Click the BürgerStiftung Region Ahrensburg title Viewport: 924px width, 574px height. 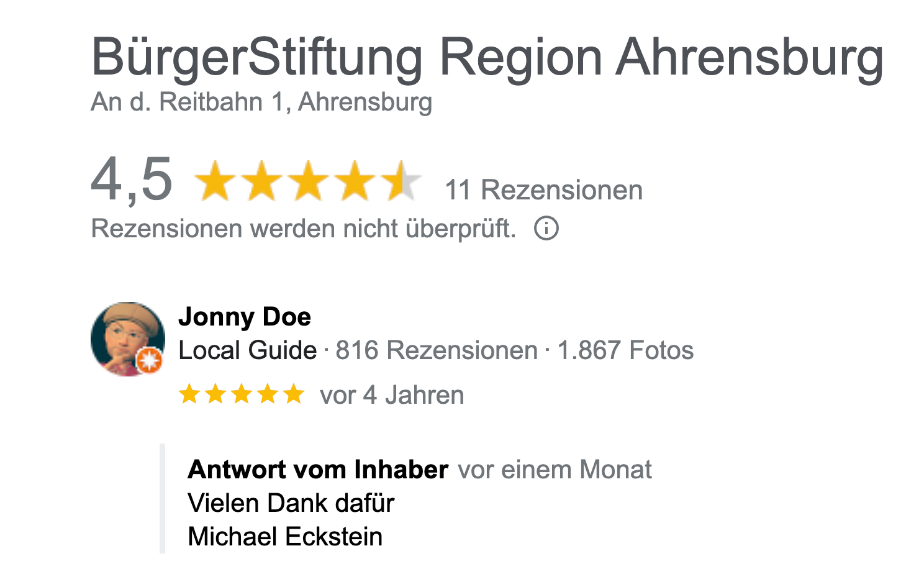487,57
